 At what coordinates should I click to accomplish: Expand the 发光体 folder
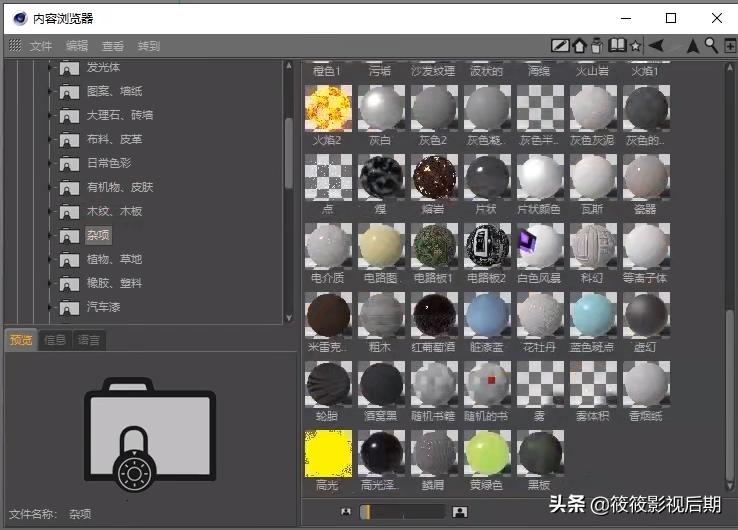click(50, 68)
